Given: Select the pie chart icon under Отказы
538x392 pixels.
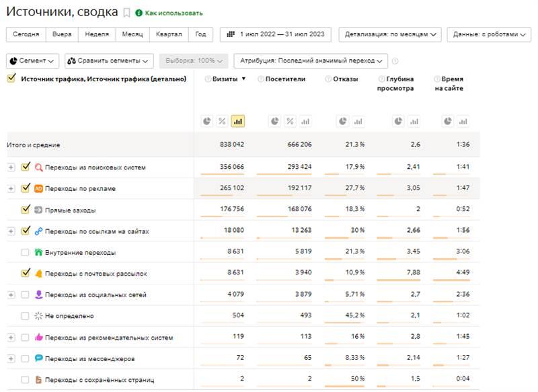Looking at the screenshot, I should (342, 121).
